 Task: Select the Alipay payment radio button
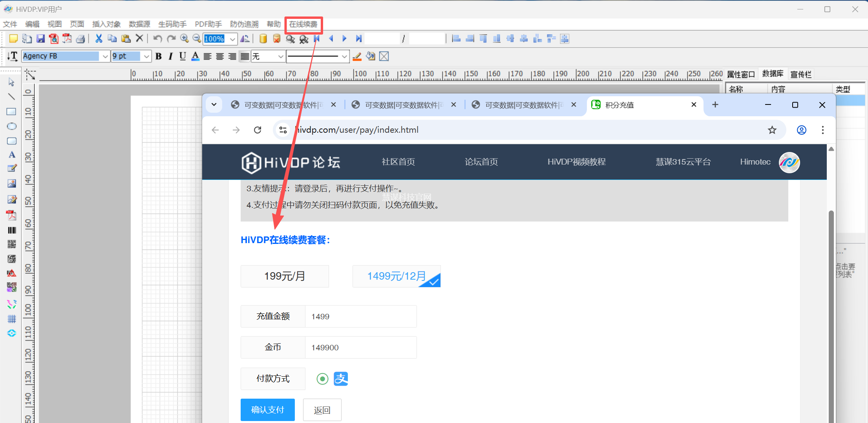pyautogui.click(x=322, y=379)
